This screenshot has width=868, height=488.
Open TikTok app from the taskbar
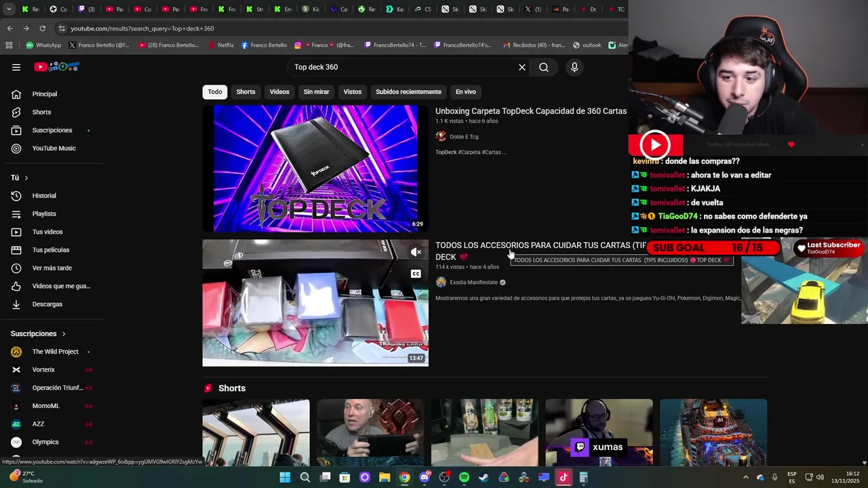(x=563, y=477)
